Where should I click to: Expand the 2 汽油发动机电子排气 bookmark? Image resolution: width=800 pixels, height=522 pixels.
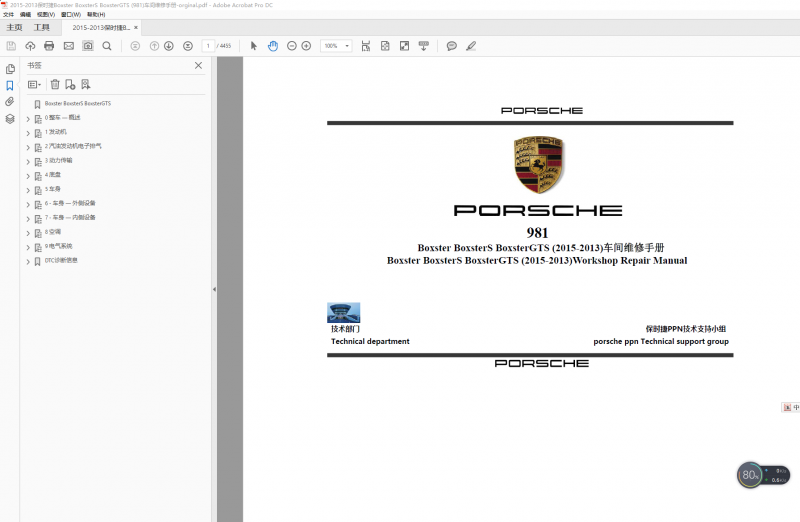point(28,147)
